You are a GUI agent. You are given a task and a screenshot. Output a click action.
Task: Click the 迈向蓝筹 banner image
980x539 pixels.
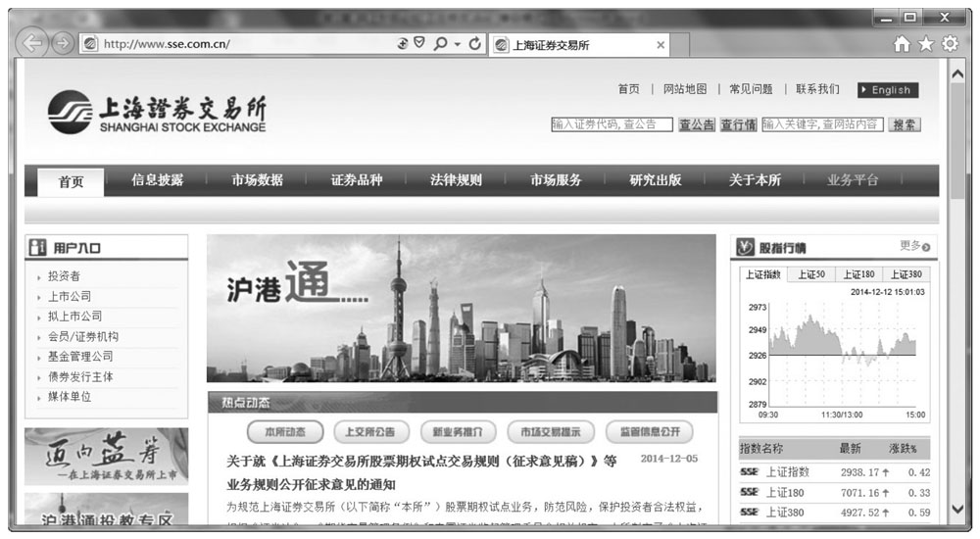[106, 457]
